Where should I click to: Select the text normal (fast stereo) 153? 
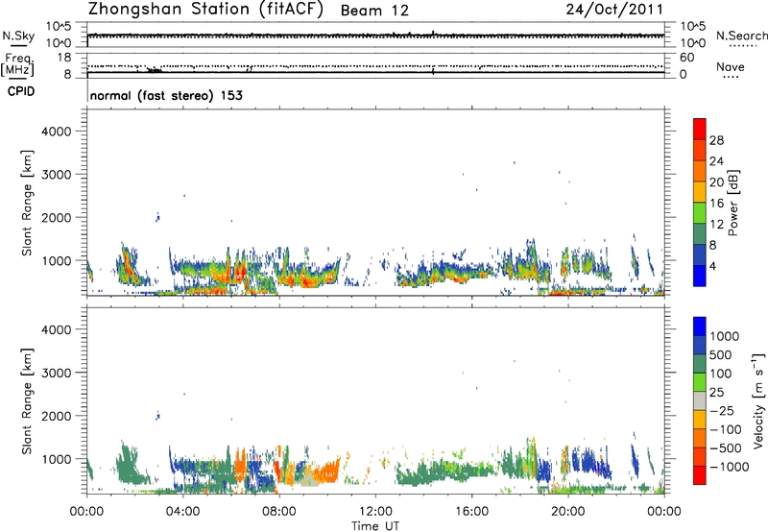pyautogui.click(x=166, y=95)
